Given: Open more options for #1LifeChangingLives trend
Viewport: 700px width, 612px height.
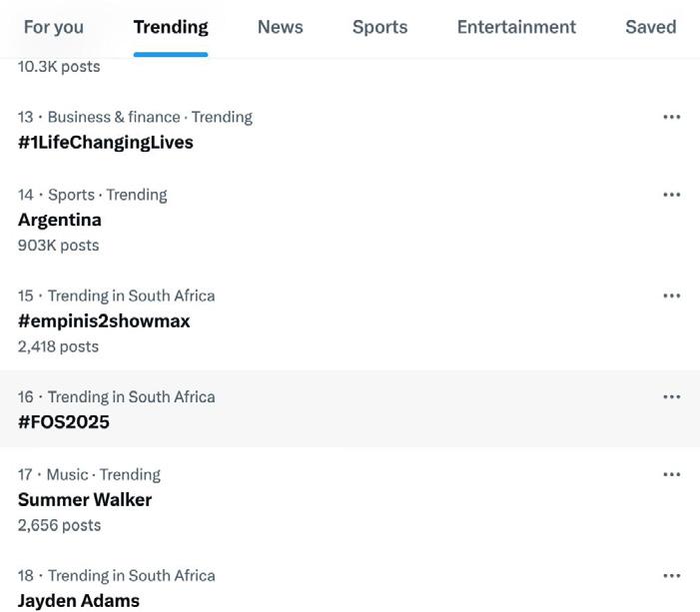Looking at the screenshot, I should (671, 117).
